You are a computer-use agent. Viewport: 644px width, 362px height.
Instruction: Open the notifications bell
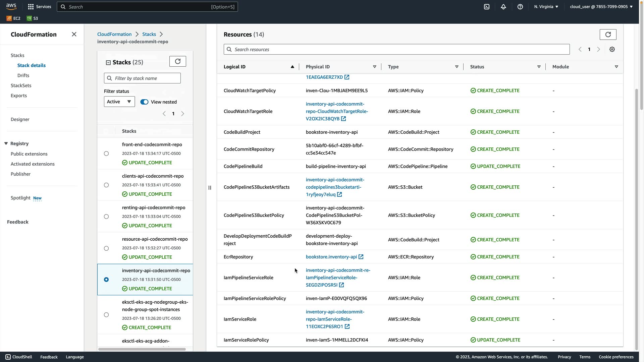(x=503, y=7)
